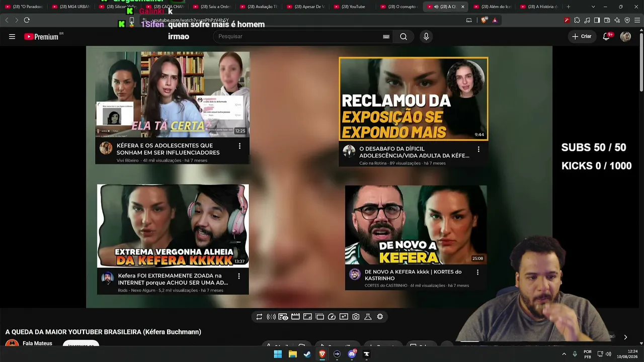Show hidden system tray icons
Image resolution: width=644 pixels, height=362 pixels.
click(564, 354)
